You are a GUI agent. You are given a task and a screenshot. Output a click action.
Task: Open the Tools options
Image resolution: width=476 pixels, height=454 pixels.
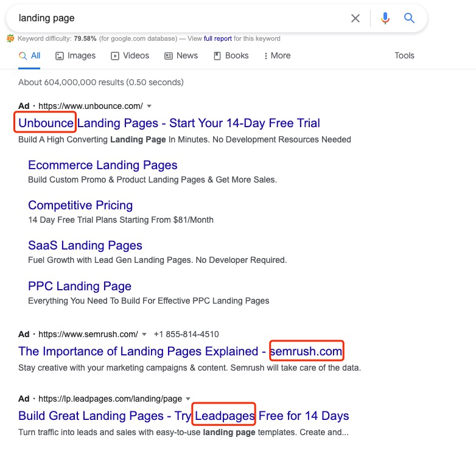pyautogui.click(x=404, y=55)
